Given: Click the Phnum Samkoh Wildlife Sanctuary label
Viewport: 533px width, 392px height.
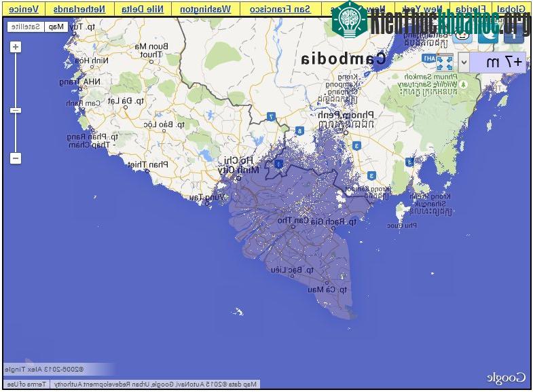Looking at the screenshot, I should click(428, 84).
